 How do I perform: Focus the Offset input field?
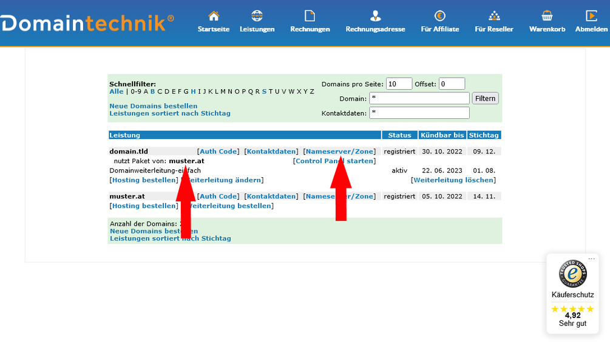pyautogui.click(x=452, y=84)
